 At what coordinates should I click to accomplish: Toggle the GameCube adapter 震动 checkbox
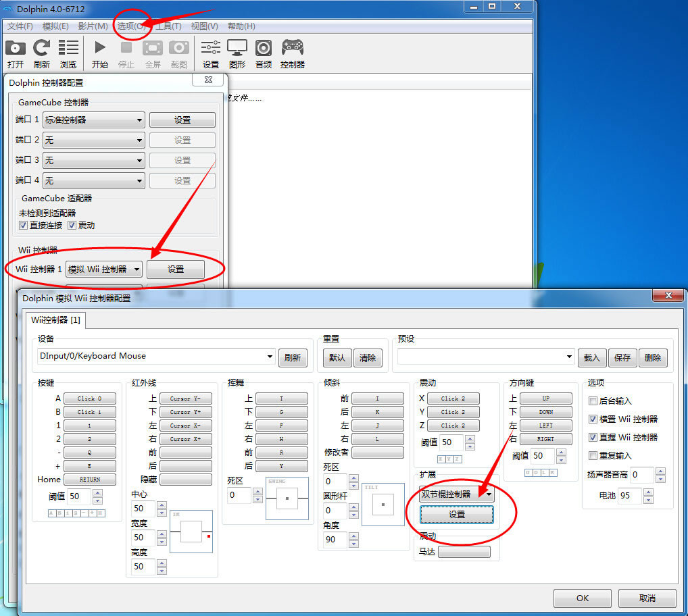coord(72,226)
